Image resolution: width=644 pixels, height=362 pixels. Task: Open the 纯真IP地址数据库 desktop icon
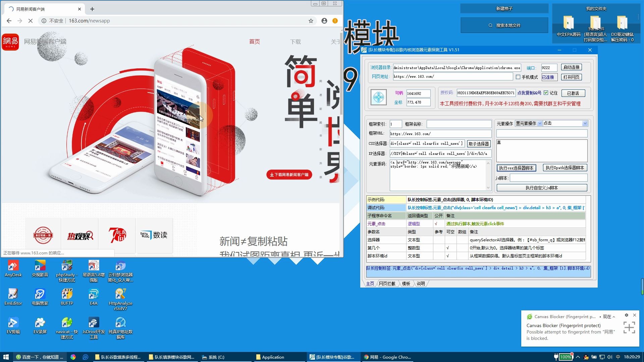(120, 328)
